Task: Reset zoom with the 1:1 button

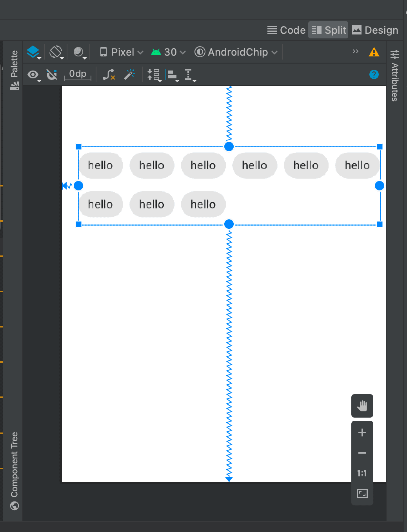Action: point(362,473)
